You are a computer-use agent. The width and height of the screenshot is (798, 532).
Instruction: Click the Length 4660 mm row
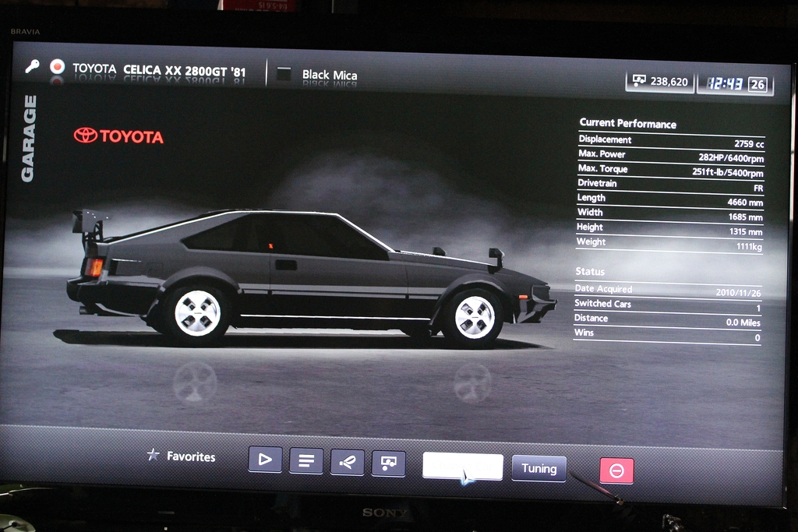click(669, 200)
